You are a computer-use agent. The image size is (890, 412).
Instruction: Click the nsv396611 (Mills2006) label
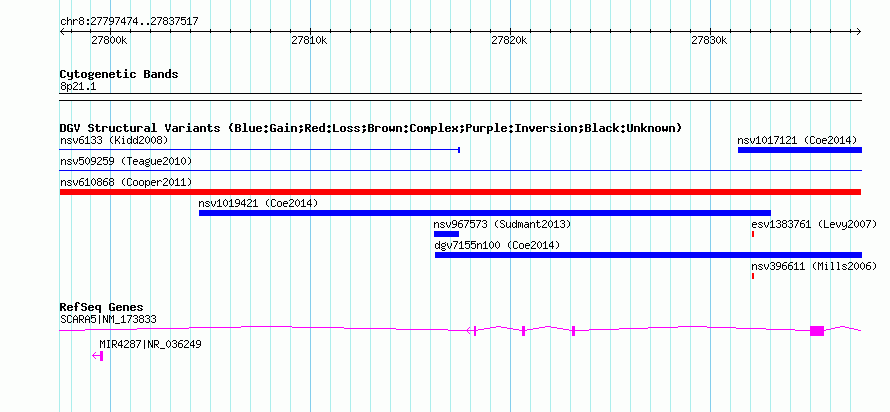[x=814, y=266]
